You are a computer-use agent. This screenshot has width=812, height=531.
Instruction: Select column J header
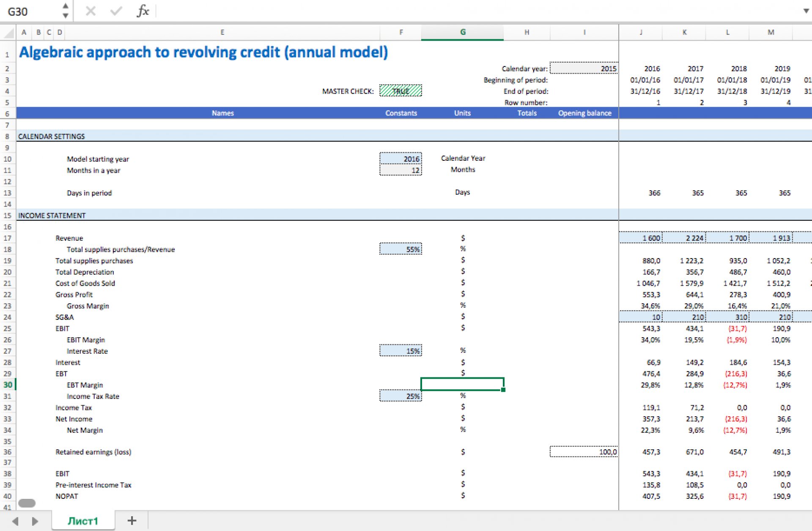pos(641,32)
